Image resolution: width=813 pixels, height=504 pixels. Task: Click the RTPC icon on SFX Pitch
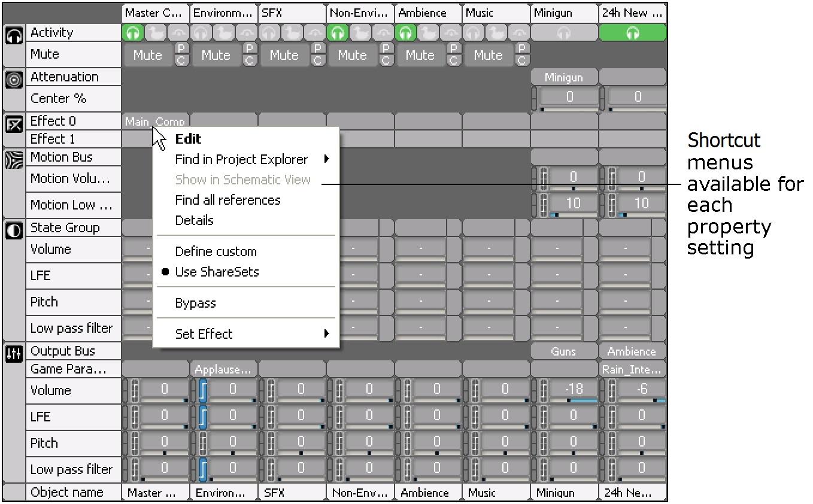click(x=271, y=443)
